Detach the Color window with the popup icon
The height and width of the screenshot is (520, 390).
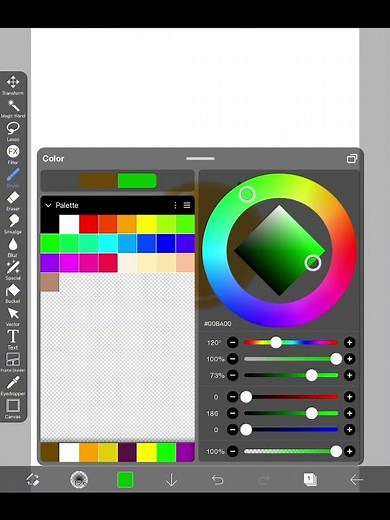point(352,158)
